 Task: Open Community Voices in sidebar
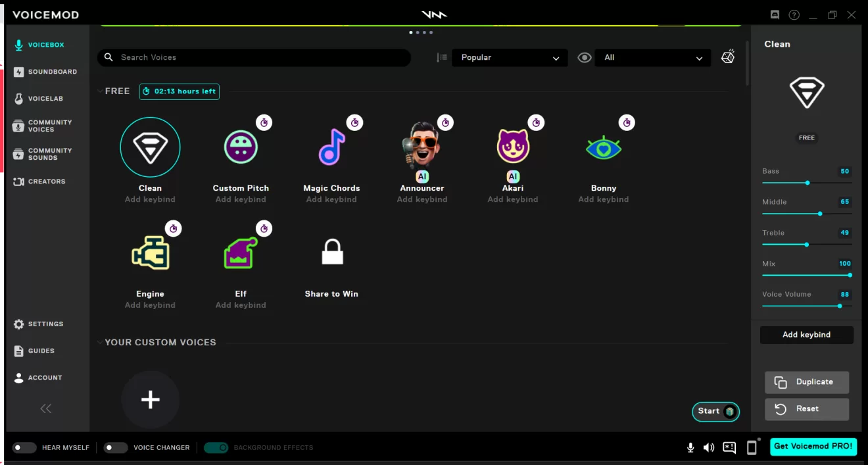point(43,126)
